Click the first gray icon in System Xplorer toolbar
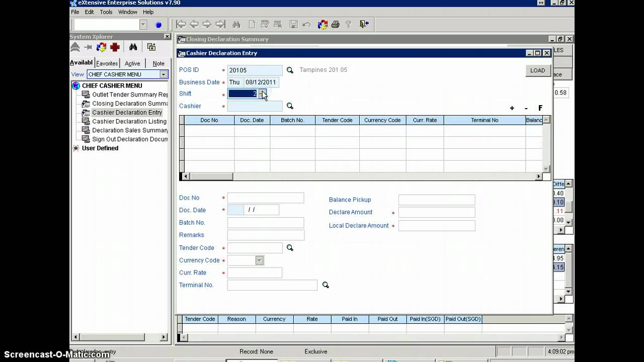Image resolution: width=644 pixels, height=362 pixels. (75, 47)
